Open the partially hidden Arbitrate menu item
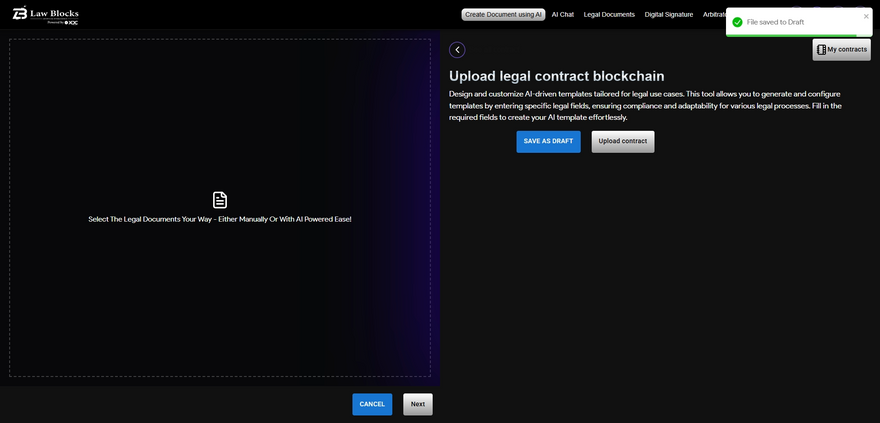Screen dimensions: 880x423 tap(714, 15)
